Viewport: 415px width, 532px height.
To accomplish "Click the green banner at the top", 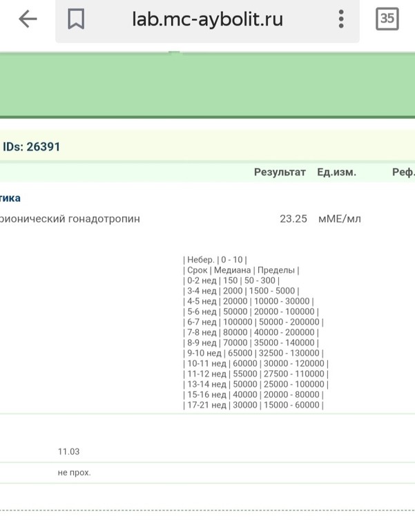I will click(207, 86).
